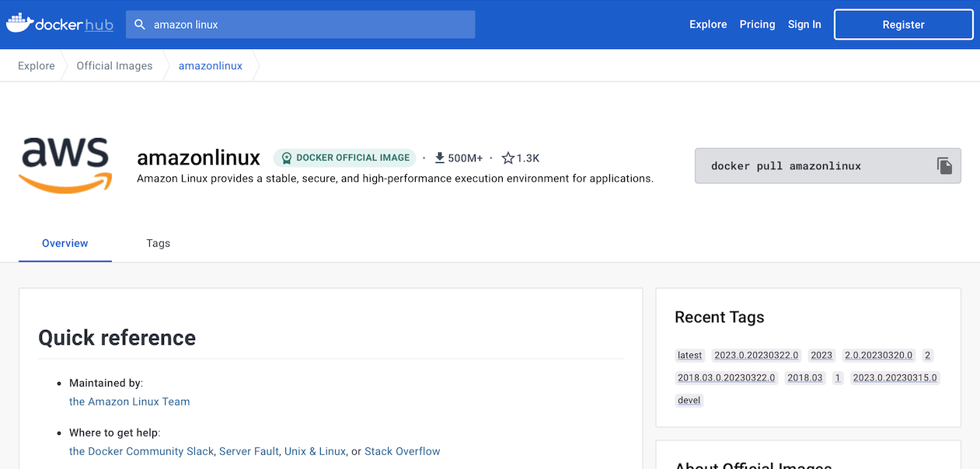The width and height of the screenshot is (980, 469).
Task: Click the 500M+ downloads count
Action: (x=466, y=158)
